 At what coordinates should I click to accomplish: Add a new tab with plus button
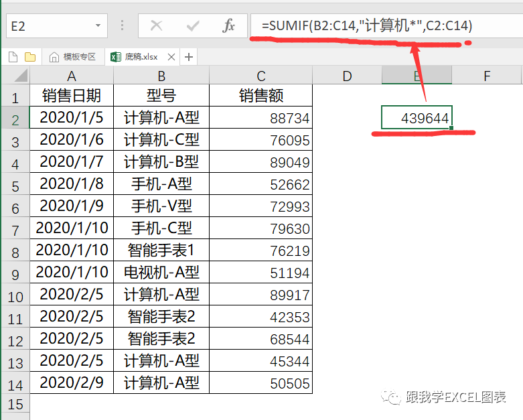click(x=189, y=57)
